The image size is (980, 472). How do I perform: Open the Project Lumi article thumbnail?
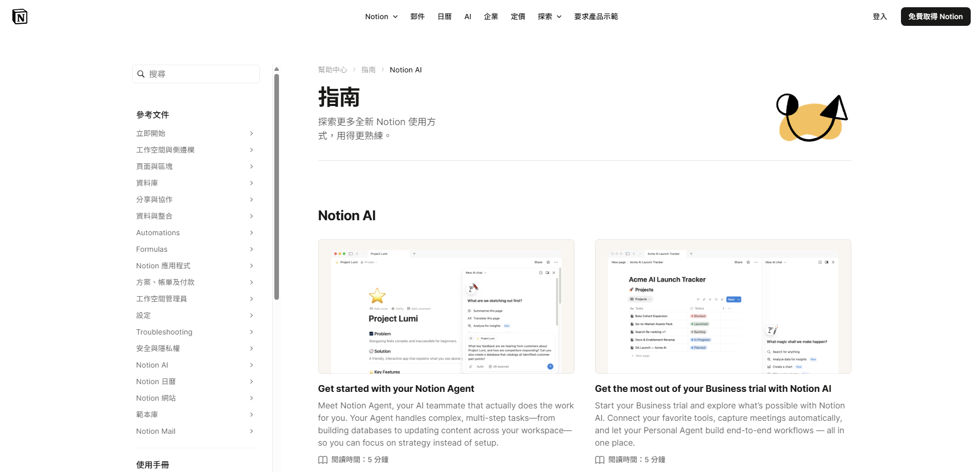click(x=446, y=307)
